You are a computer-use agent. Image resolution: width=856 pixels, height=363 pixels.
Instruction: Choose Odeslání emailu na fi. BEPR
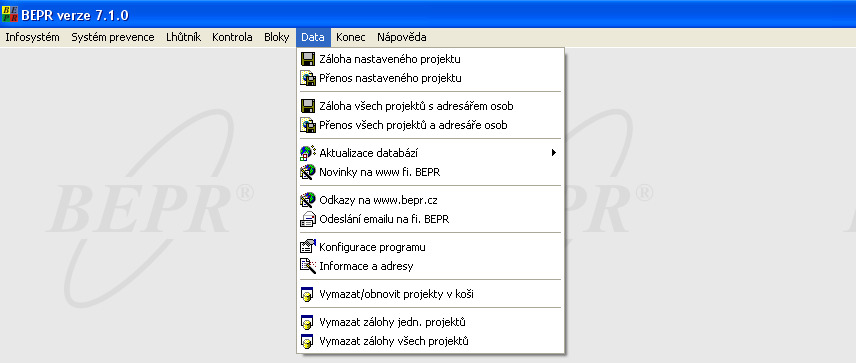[430, 219]
